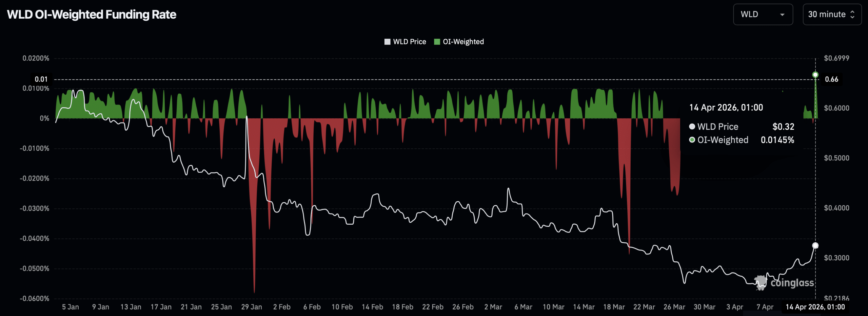Change the 30 minute interval selector
The width and height of the screenshot is (868, 316).
(x=832, y=14)
